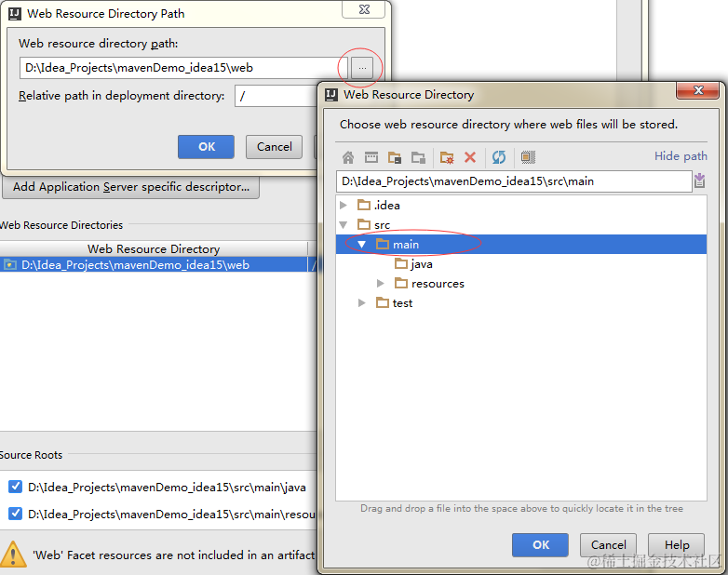Select the .idea folder in the tree
Viewport: 728px width, 575px height.
pyautogui.click(x=386, y=205)
